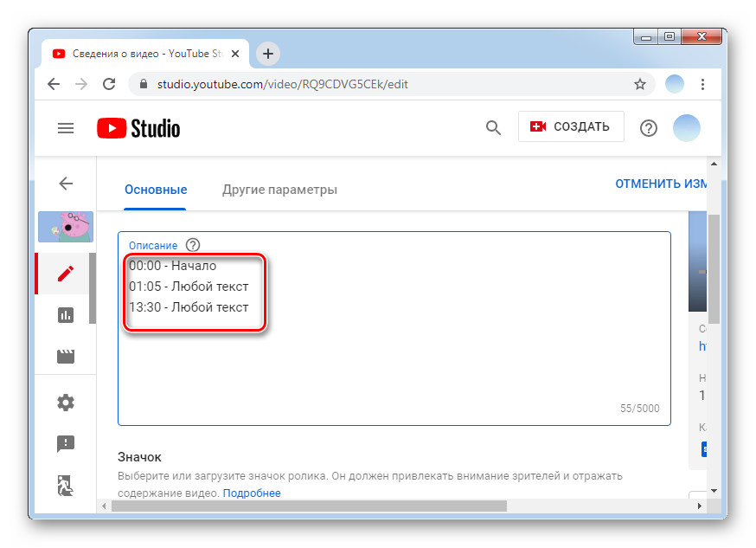Go back with the sidebar arrow icon

[x=66, y=184]
